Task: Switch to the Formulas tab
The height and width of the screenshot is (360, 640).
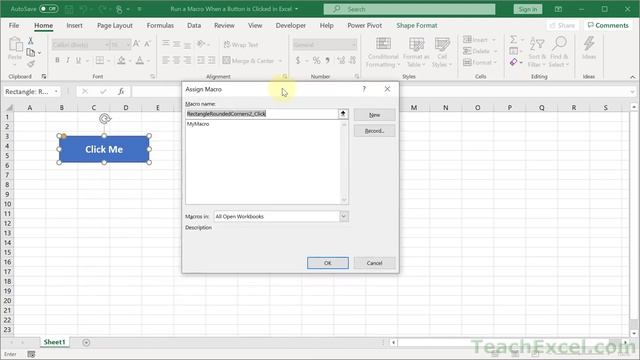Action: pyautogui.click(x=160, y=25)
